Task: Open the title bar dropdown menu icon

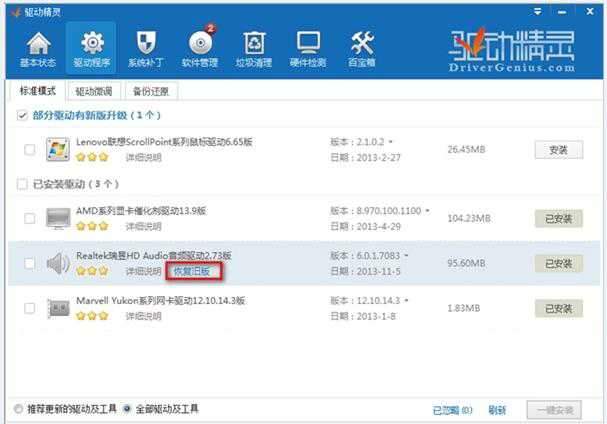Action: (x=538, y=12)
